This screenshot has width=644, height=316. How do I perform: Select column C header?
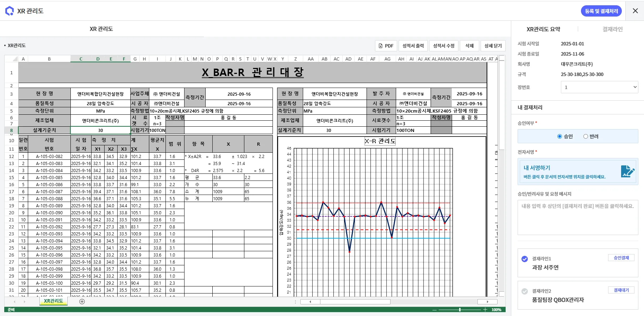tap(81, 59)
